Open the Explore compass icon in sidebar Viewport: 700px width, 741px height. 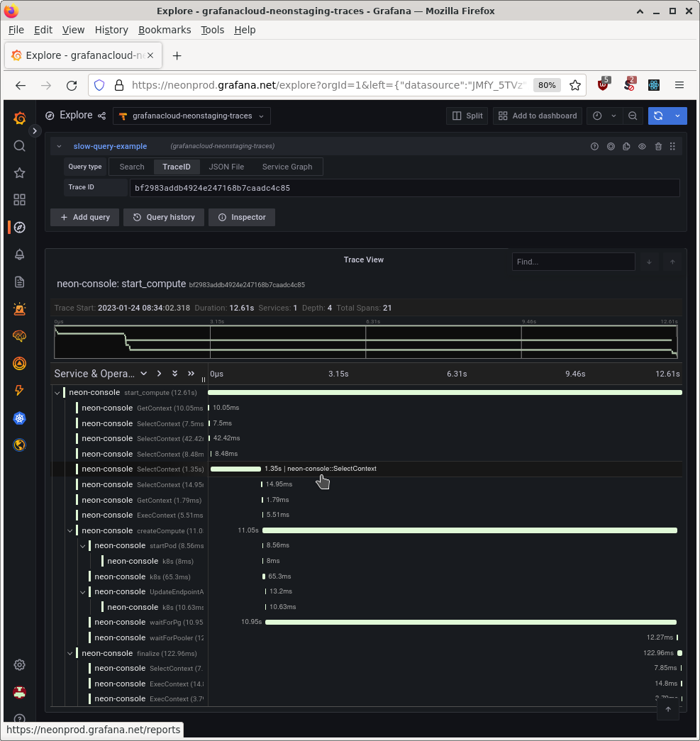coord(19,227)
